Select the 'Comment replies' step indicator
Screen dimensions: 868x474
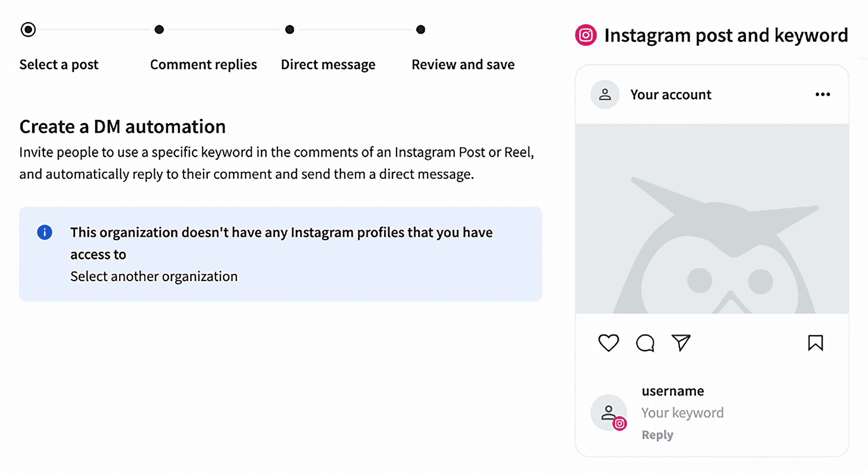[160, 29]
